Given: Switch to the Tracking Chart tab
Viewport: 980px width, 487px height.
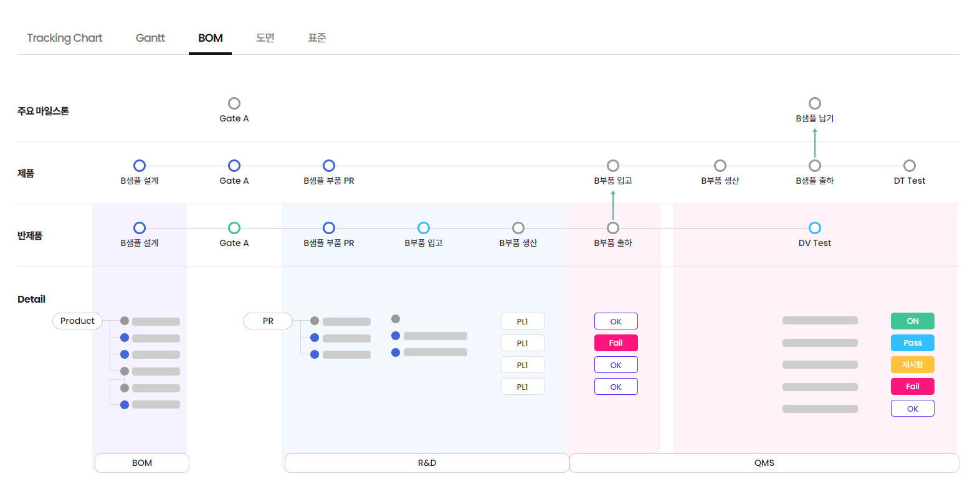Looking at the screenshot, I should click(64, 38).
